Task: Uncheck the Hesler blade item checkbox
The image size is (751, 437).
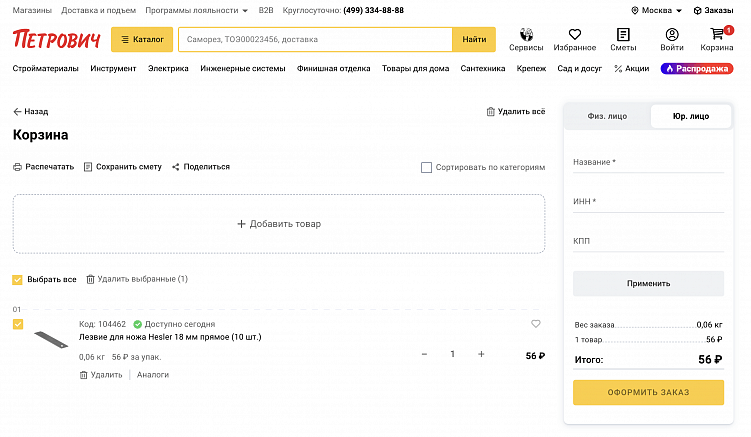Action: (18, 324)
